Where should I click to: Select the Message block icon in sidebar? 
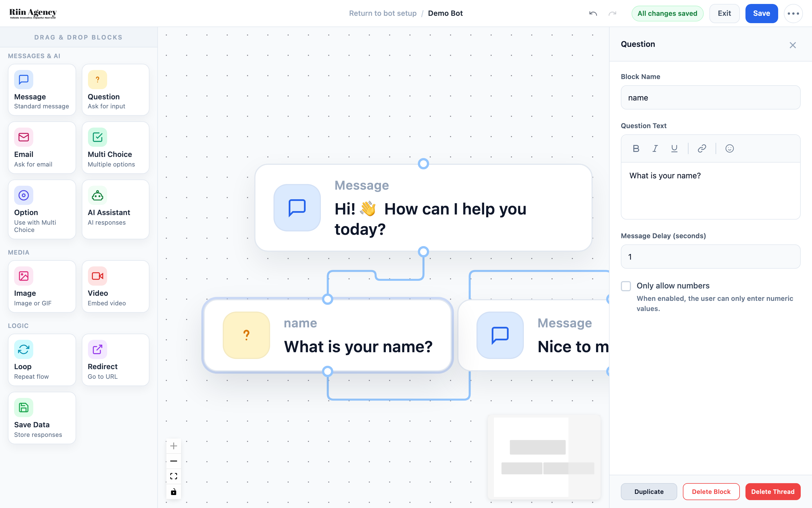pyautogui.click(x=23, y=80)
